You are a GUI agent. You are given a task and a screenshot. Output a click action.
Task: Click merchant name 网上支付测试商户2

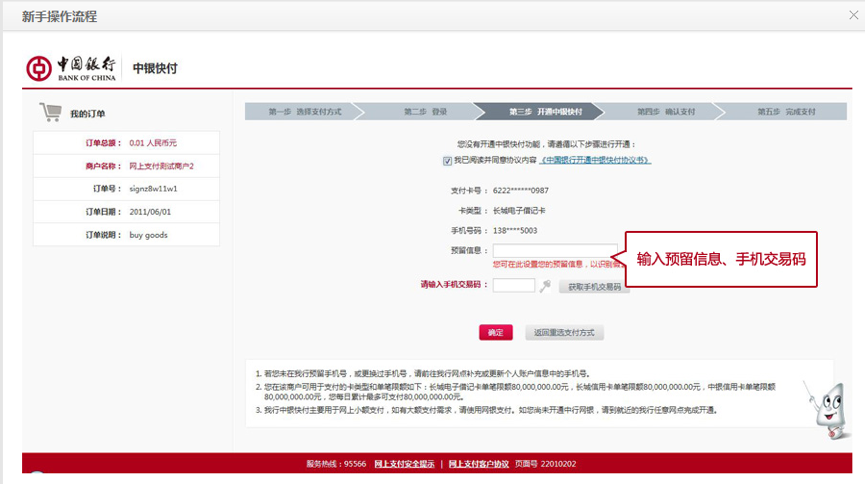click(x=161, y=166)
